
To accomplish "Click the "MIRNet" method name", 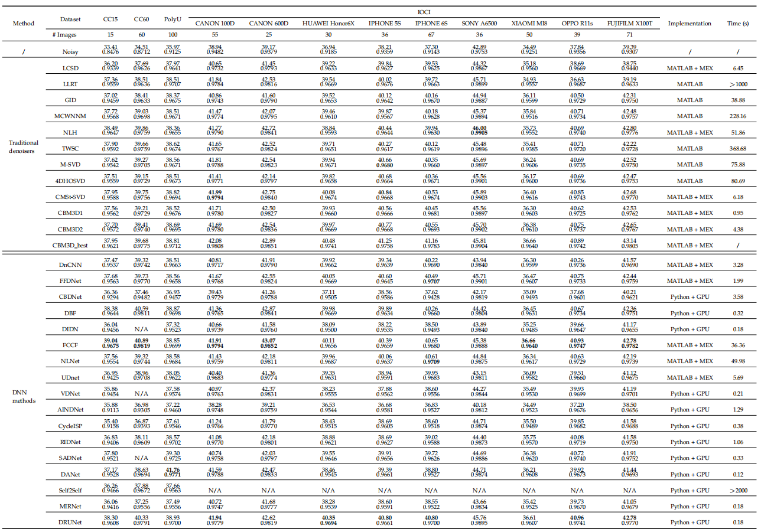I will click(70, 506).
